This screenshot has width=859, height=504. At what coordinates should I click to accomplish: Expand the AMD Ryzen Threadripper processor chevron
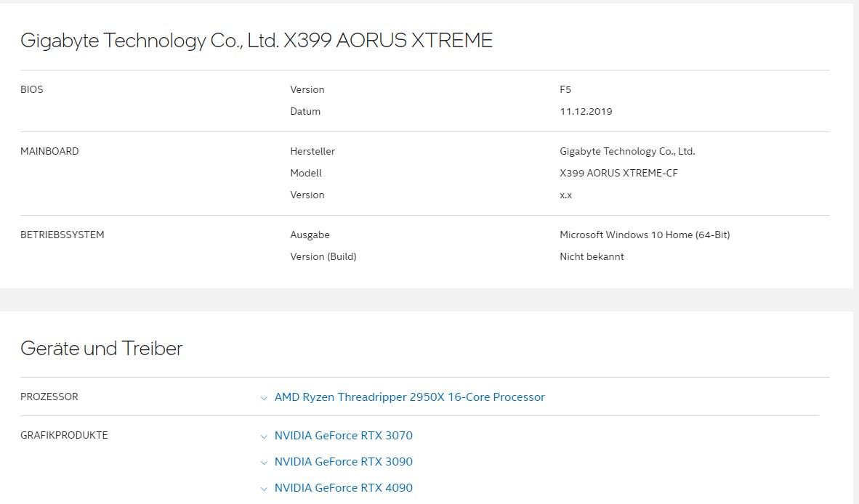tap(264, 399)
